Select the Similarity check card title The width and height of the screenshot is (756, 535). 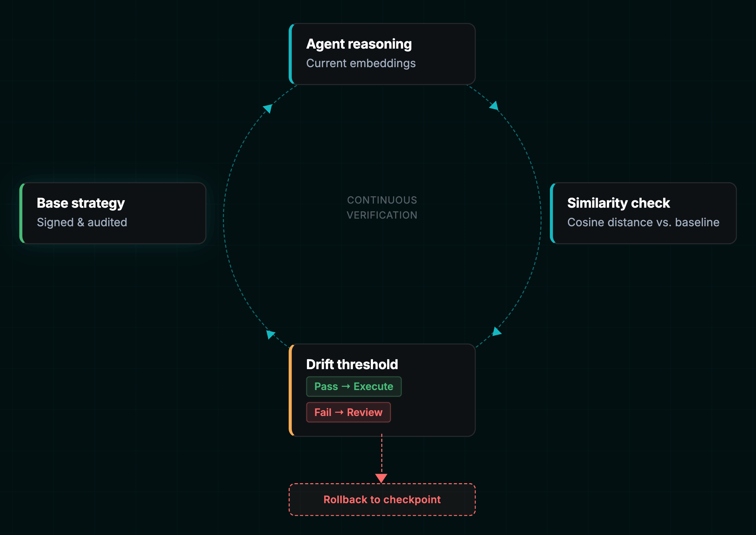pos(618,203)
